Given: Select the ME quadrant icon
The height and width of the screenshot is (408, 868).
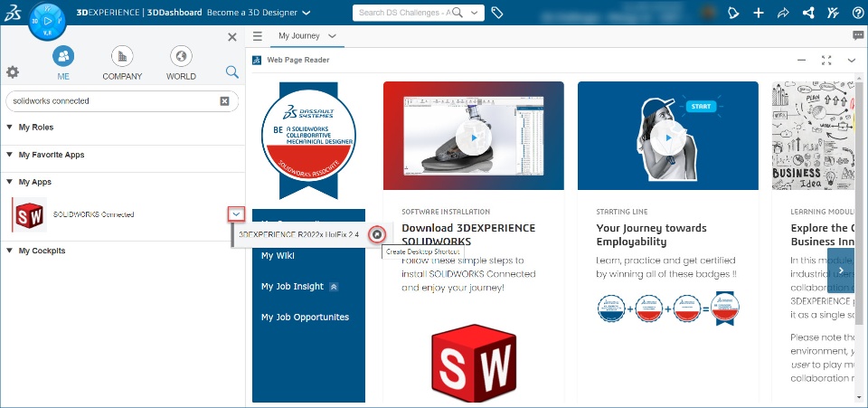Looking at the screenshot, I should tap(63, 56).
